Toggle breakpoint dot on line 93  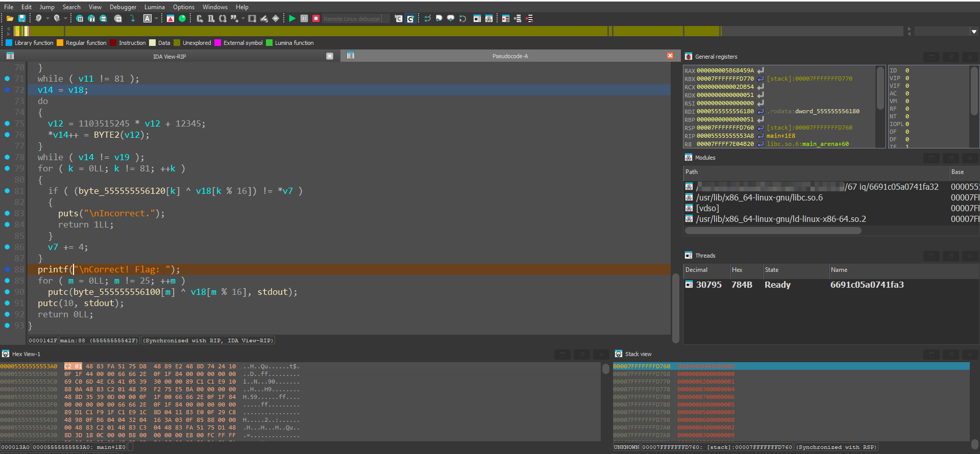(7, 325)
